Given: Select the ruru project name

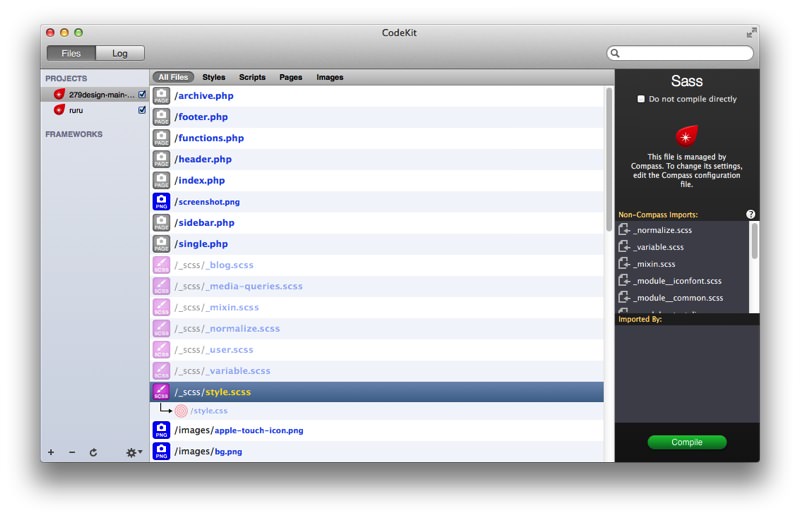Looking at the screenshot, I should pyautogui.click(x=76, y=110).
